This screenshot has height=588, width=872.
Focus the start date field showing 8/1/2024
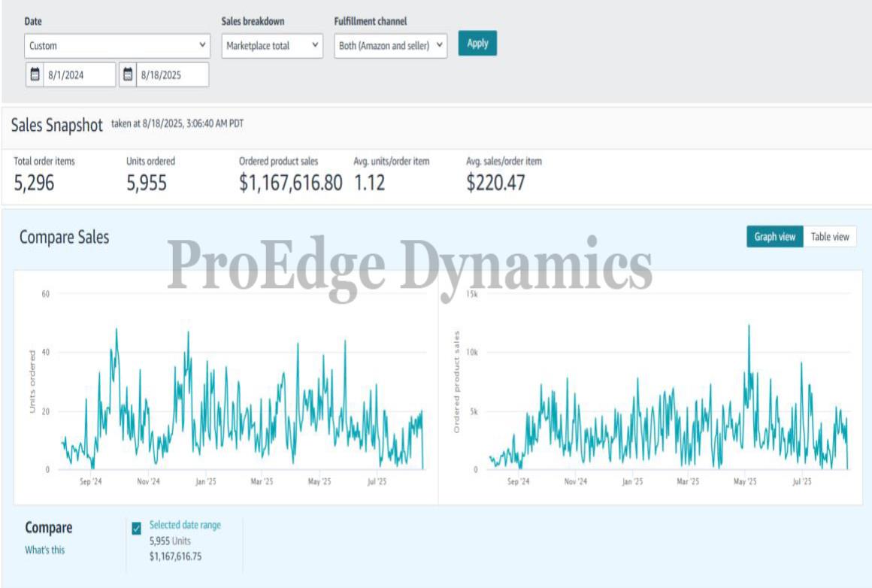pos(79,74)
